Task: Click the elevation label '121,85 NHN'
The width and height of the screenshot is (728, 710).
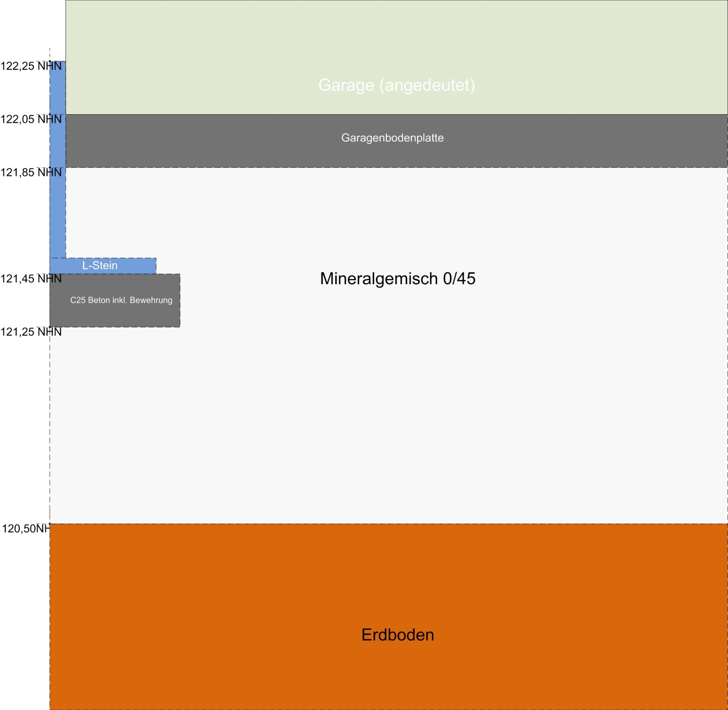Action: pyautogui.click(x=31, y=173)
